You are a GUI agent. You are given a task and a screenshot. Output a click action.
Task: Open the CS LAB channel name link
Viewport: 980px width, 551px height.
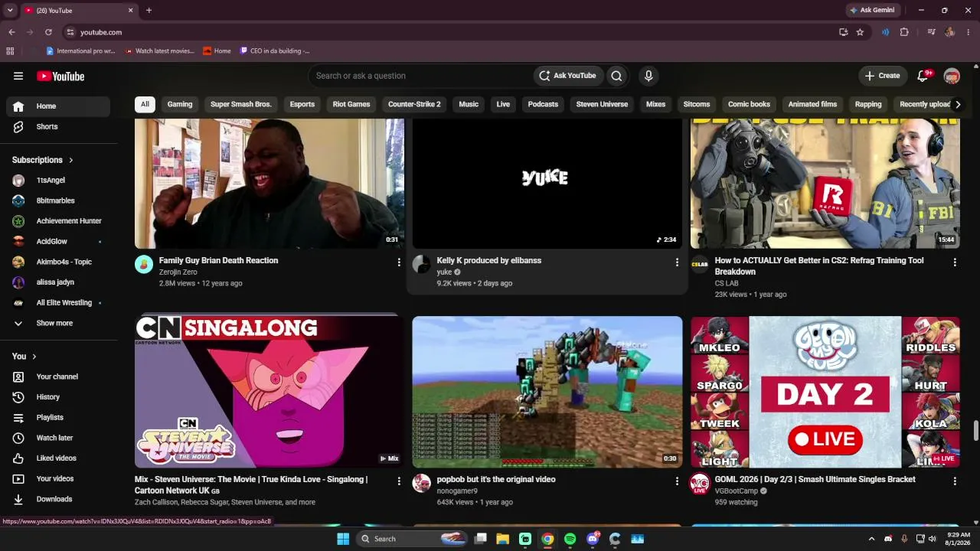(x=727, y=283)
